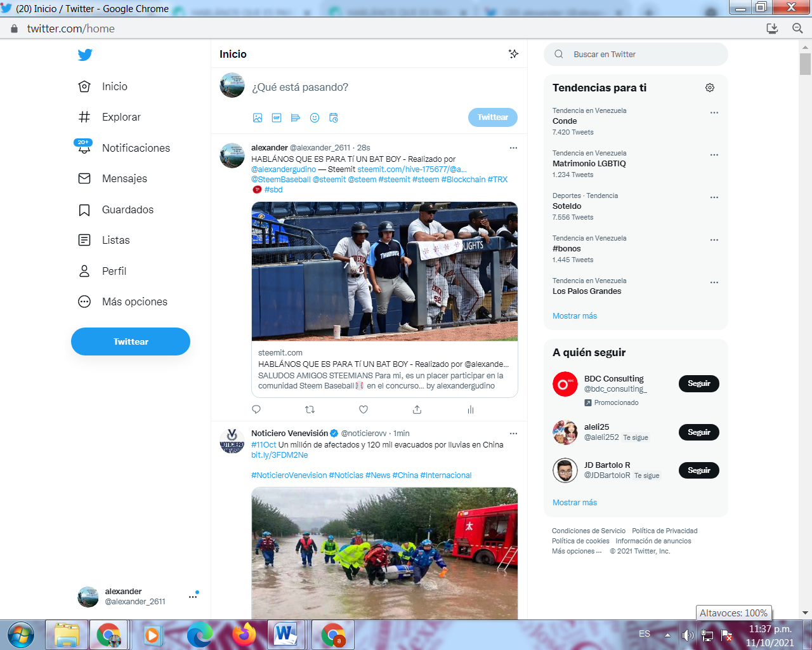Follow JD Bartolo R
The image size is (812, 650).
(699, 470)
